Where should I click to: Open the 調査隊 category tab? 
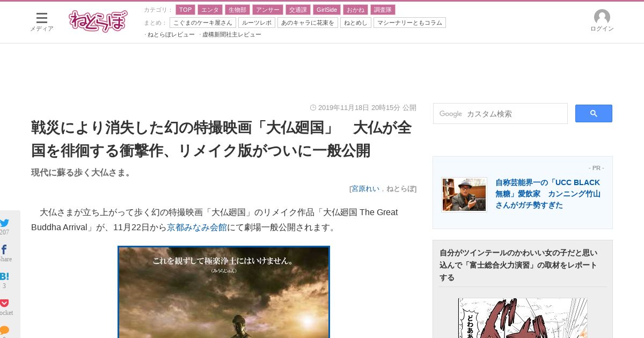(383, 10)
